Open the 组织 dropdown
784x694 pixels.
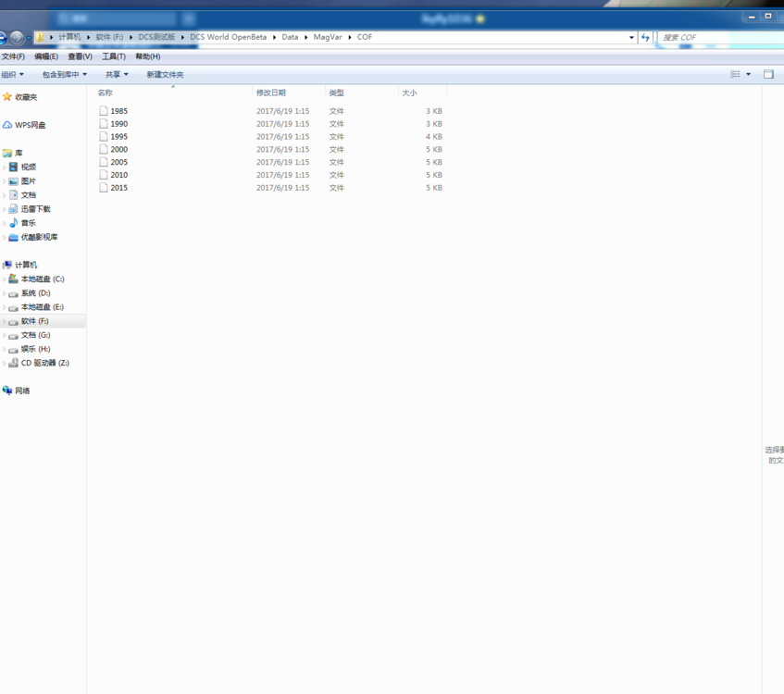tap(12, 75)
